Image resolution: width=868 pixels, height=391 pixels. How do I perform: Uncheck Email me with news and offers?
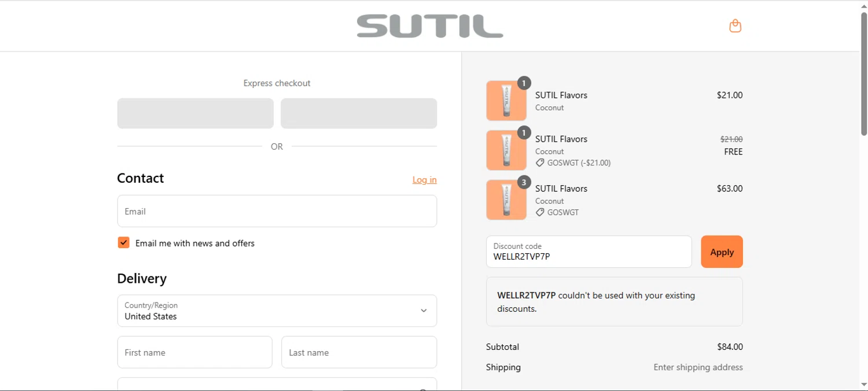(123, 242)
